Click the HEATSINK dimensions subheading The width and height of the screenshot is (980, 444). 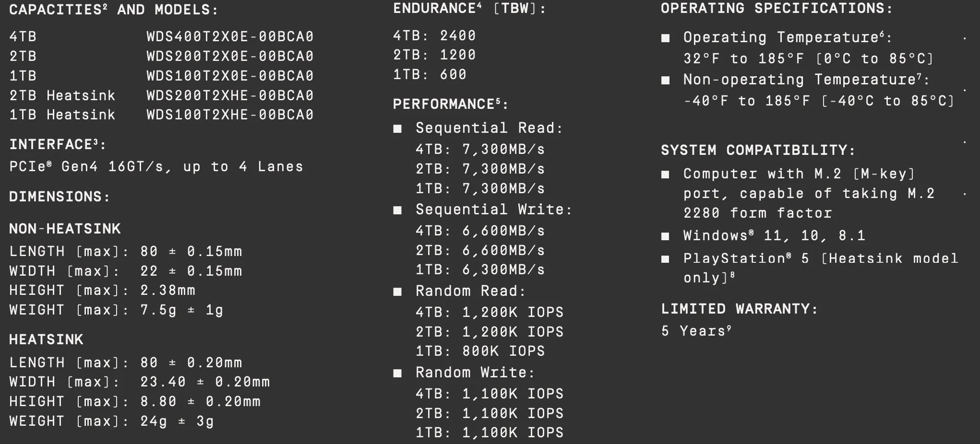tap(46, 339)
